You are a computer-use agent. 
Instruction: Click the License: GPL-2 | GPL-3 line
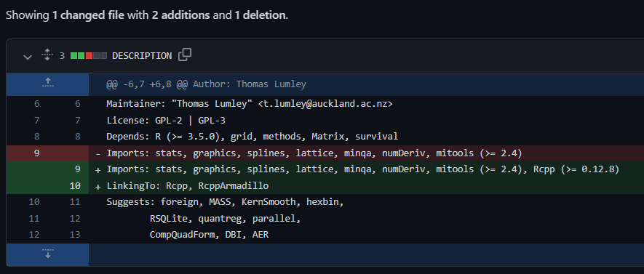pos(166,121)
